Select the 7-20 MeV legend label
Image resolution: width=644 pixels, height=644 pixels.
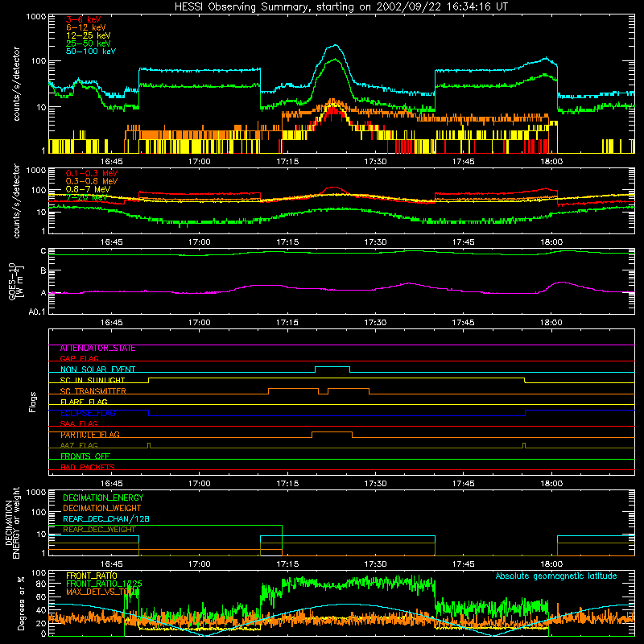(86, 197)
